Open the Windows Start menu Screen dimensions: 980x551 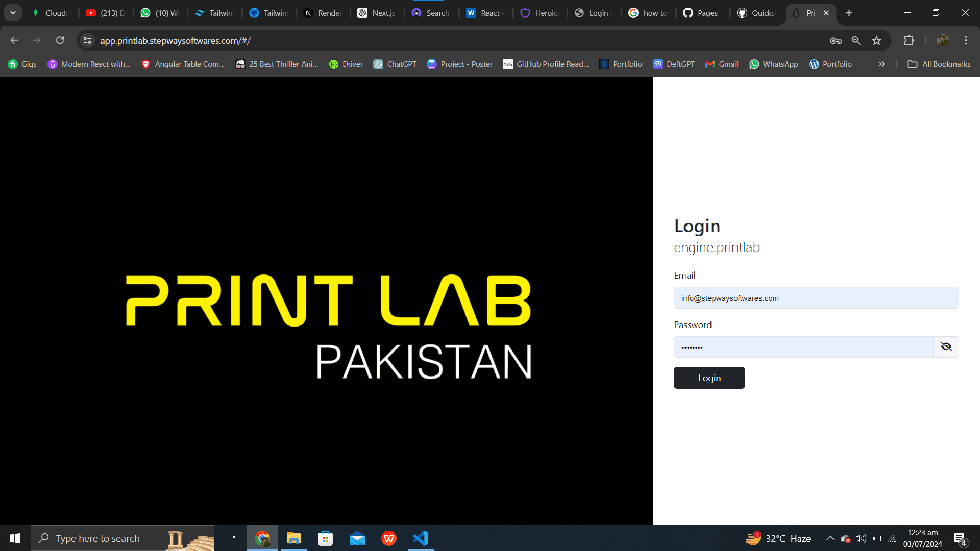tap(15, 538)
